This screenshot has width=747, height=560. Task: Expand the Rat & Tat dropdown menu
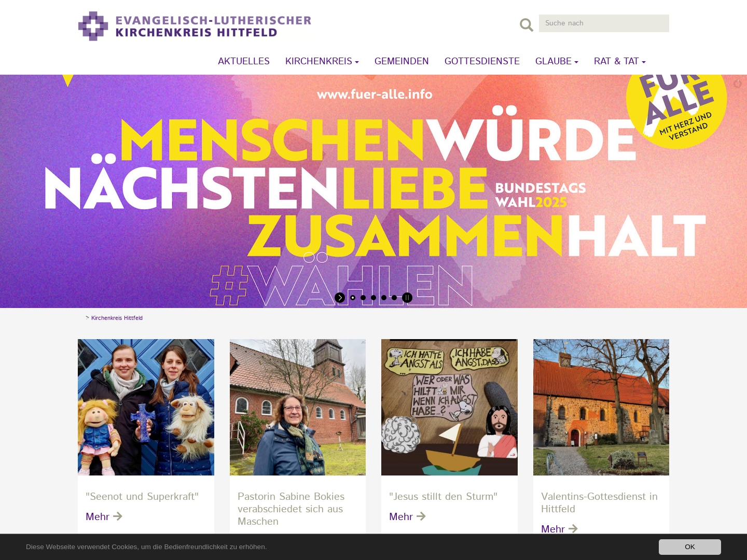pyautogui.click(x=620, y=61)
